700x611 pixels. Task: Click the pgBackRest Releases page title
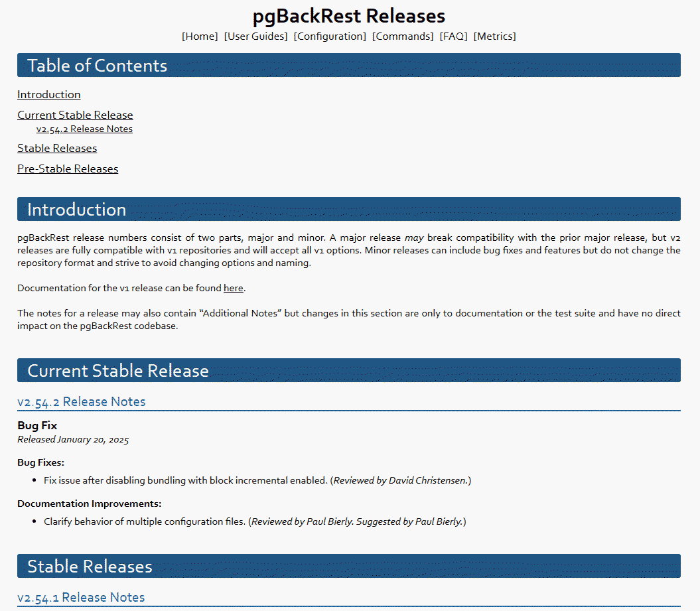tap(349, 16)
